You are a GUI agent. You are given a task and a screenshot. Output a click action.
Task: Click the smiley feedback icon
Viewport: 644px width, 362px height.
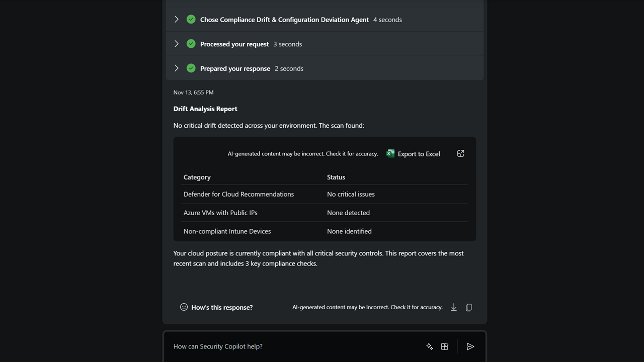[x=184, y=307]
